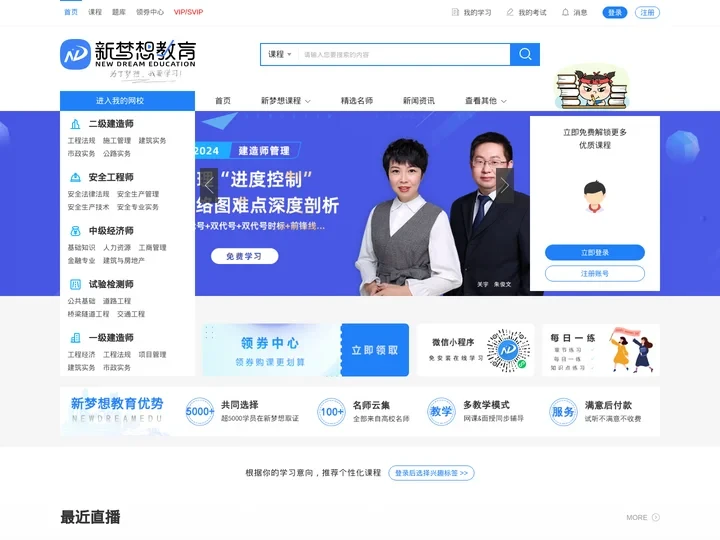720x540 pixels.
Task: Open the 每日一练 card
Action: [x=601, y=350]
